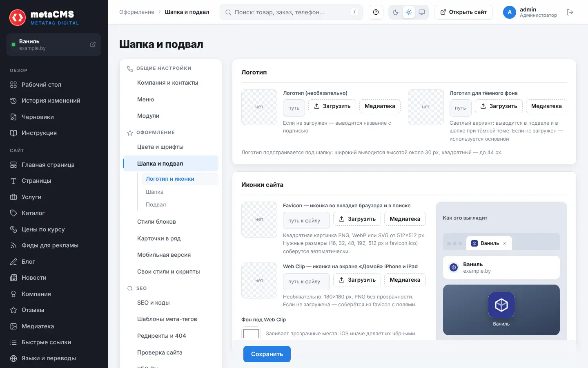Focus the search field for товар, заказ, телефон
The image size is (588, 368).
(291, 12)
